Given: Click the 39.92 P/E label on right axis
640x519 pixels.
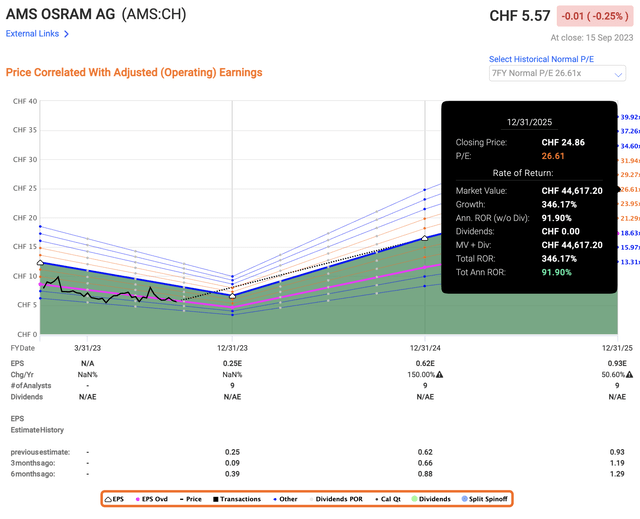Looking at the screenshot, I should [x=629, y=117].
